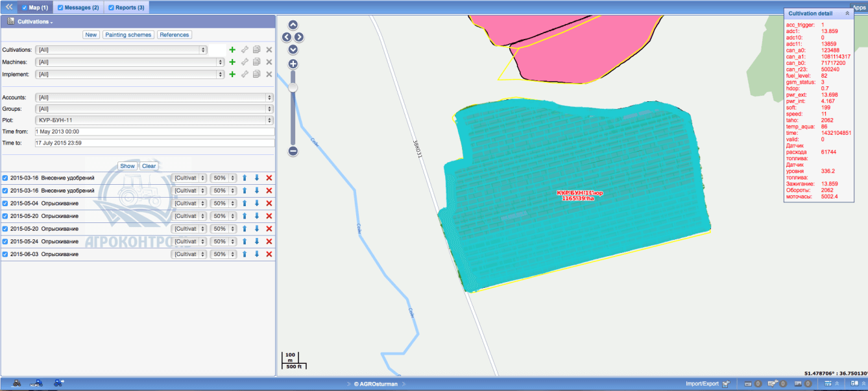868x391 pixels.
Task: Click green plus icon in Cultivations row
Action: [232, 49]
